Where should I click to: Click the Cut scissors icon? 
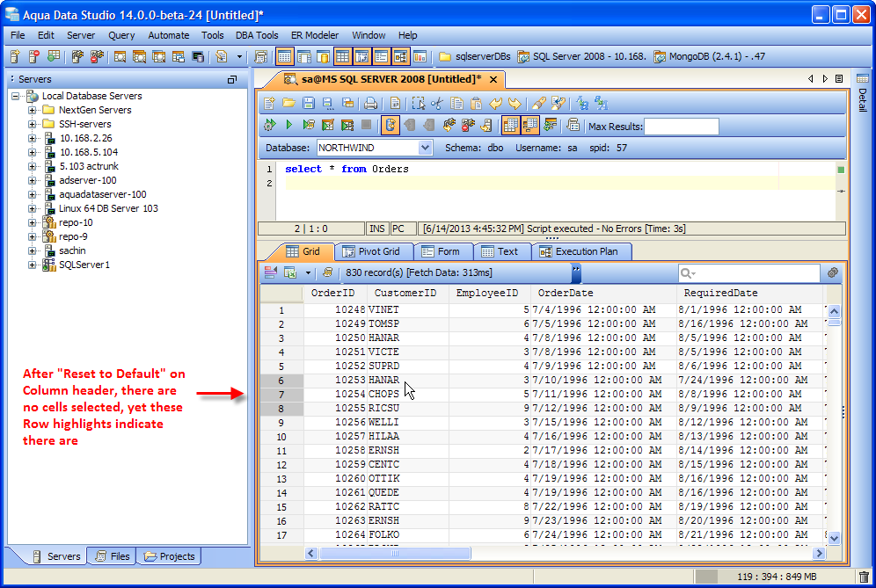(x=437, y=104)
